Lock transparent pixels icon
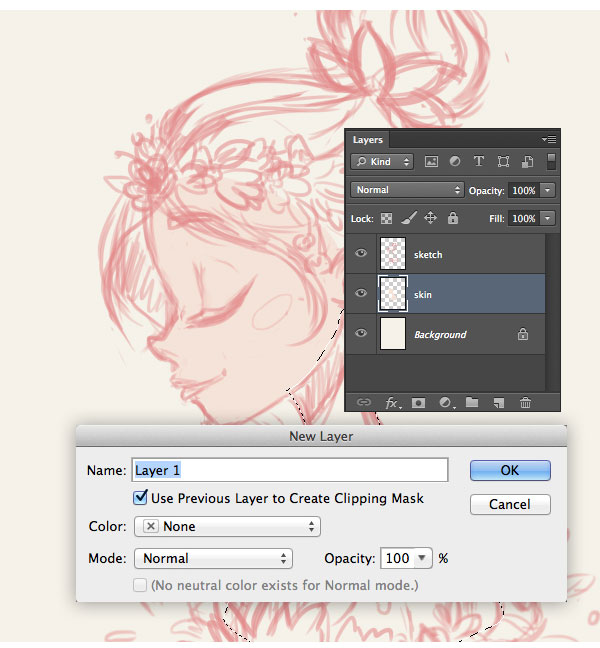The width and height of the screenshot is (600, 648). pos(386,219)
